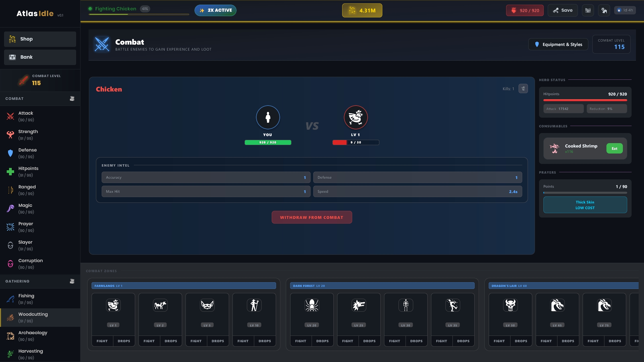
Task: Open the Equipment & Styles panel
Action: tap(558, 44)
